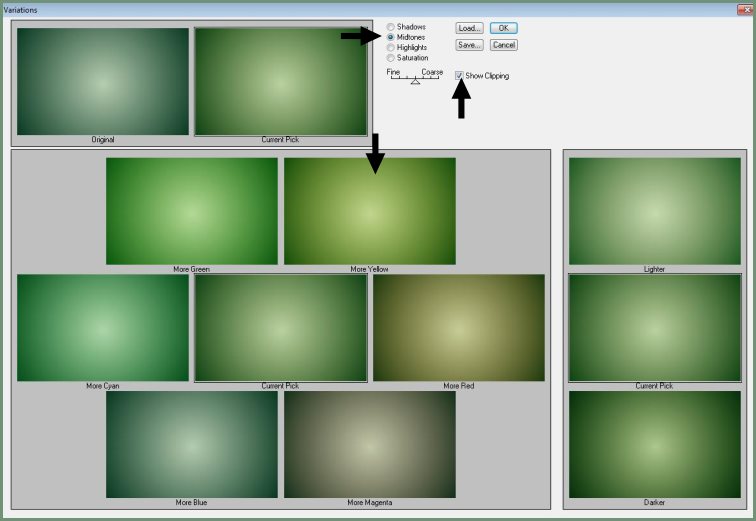The height and width of the screenshot is (521, 756).
Task: Select the Midtones radio button
Action: click(390, 37)
